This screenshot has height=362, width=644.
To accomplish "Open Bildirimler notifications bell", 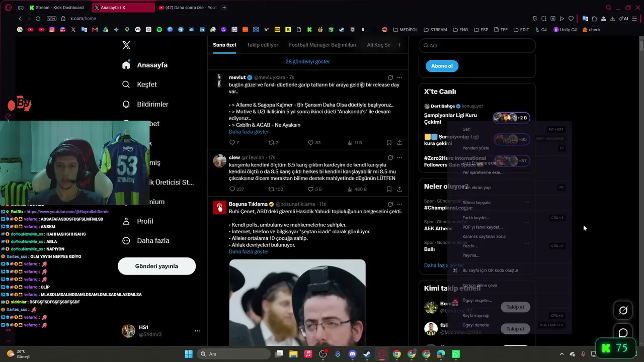I will (x=126, y=104).
